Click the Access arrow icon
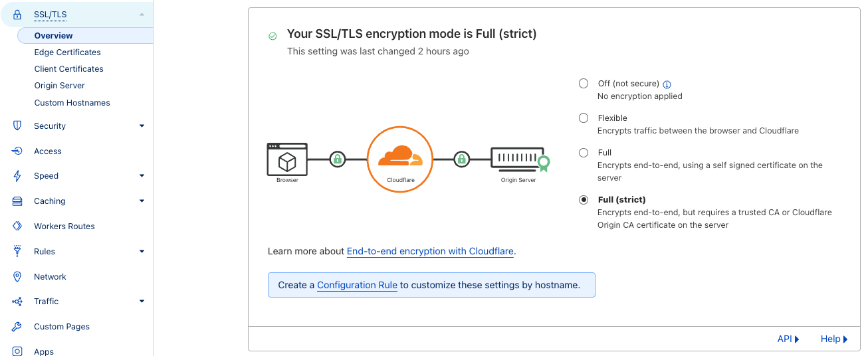 [18, 151]
